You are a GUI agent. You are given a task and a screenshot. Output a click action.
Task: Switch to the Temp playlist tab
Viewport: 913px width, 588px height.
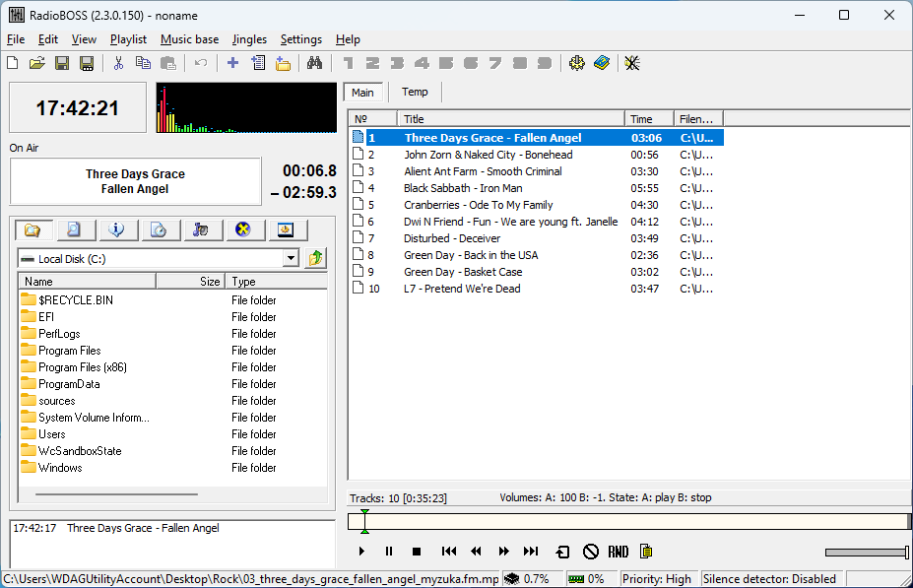(415, 92)
